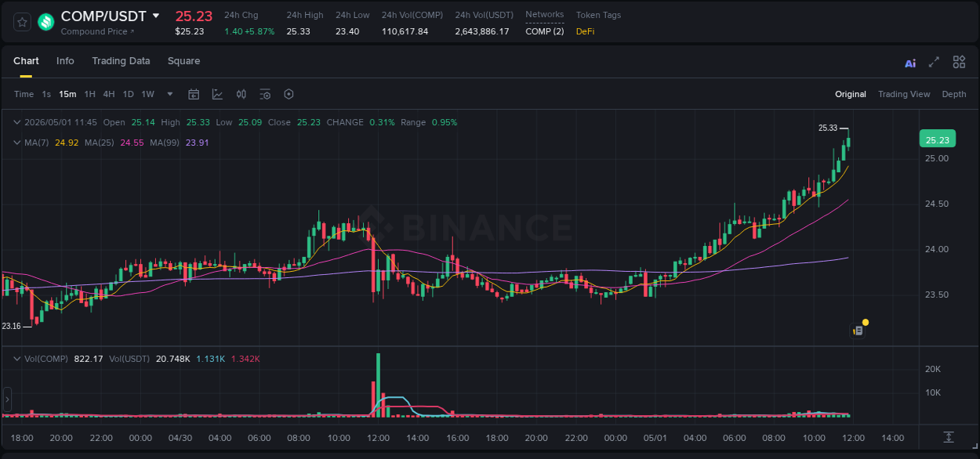The image size is (980, 459).
Task: Select the 1s interval
Action: [46, 94]
